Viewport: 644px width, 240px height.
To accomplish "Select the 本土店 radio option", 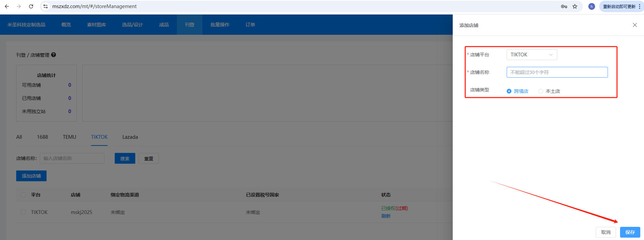I will [541, 91].
